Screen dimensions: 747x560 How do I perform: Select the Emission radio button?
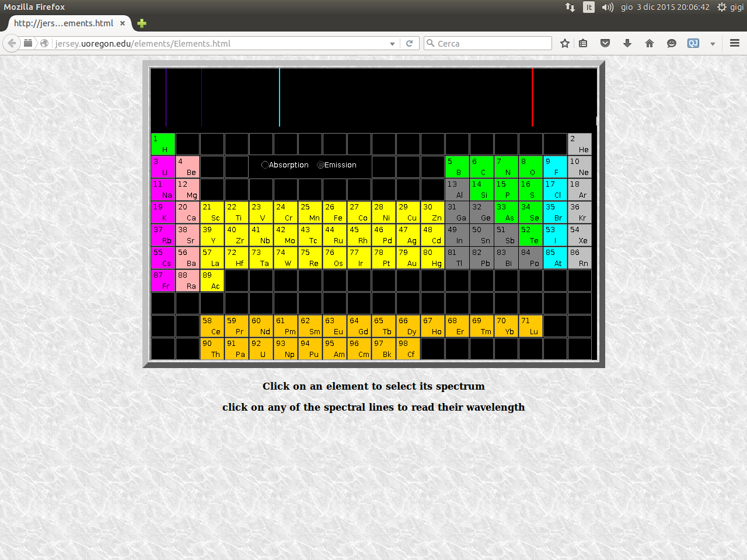pyautogui.click(x=320, y=165)
